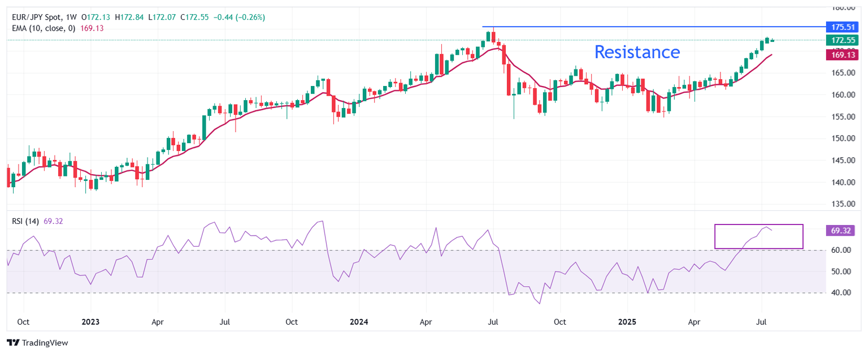The image size is (868, 354).
Task: Click the purple 69.32 RSI value label
Action: (841, 230)
